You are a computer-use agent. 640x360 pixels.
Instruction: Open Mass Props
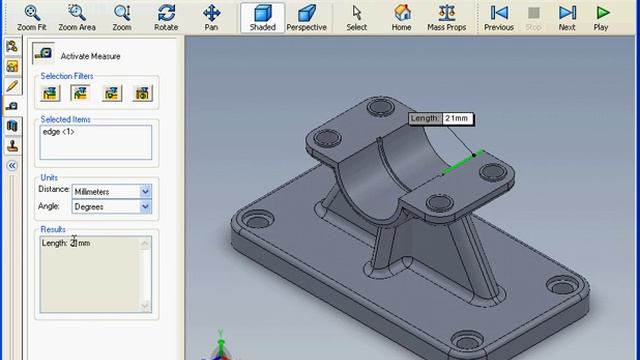tap(447, 18)
